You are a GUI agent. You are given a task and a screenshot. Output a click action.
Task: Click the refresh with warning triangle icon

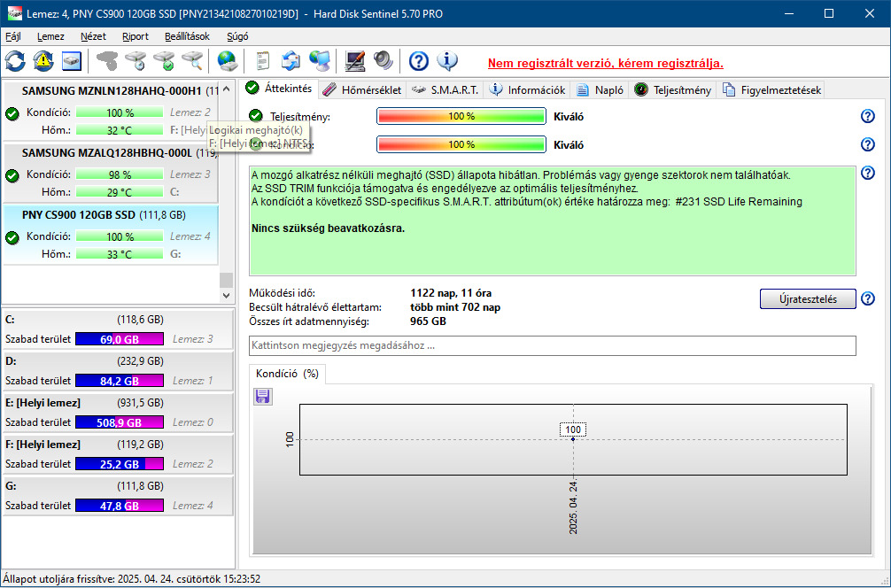click(x=43, y=61)
